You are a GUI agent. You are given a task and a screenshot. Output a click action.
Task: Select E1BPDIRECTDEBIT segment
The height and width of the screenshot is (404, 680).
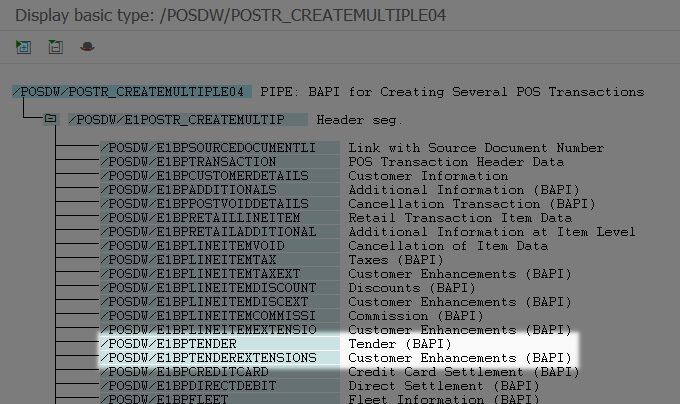tap(188, 386)
